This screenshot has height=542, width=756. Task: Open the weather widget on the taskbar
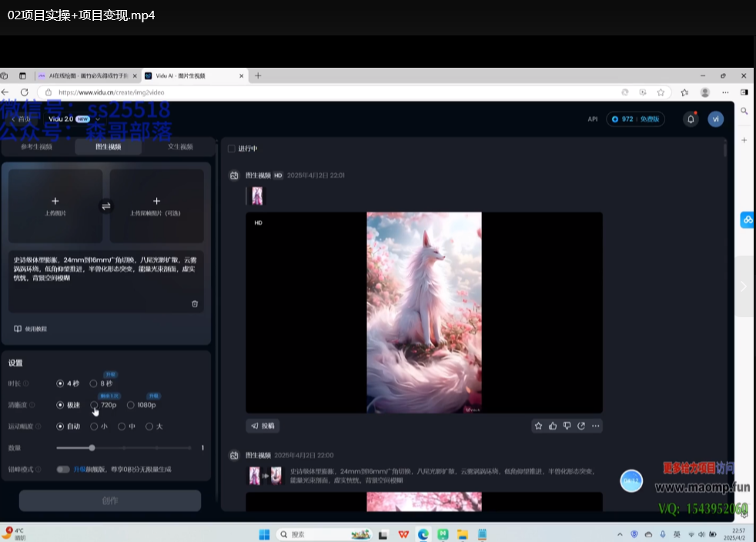click(x=14, y=534)
